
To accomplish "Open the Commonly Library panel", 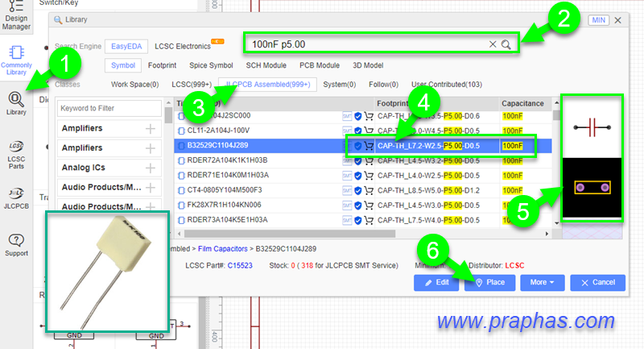I will (x=16, y=60).
